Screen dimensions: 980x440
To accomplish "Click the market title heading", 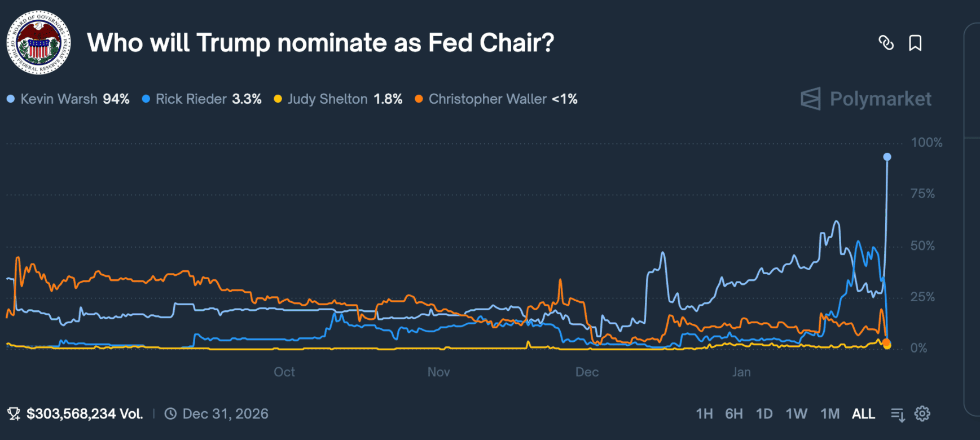I will click(320, 43).
